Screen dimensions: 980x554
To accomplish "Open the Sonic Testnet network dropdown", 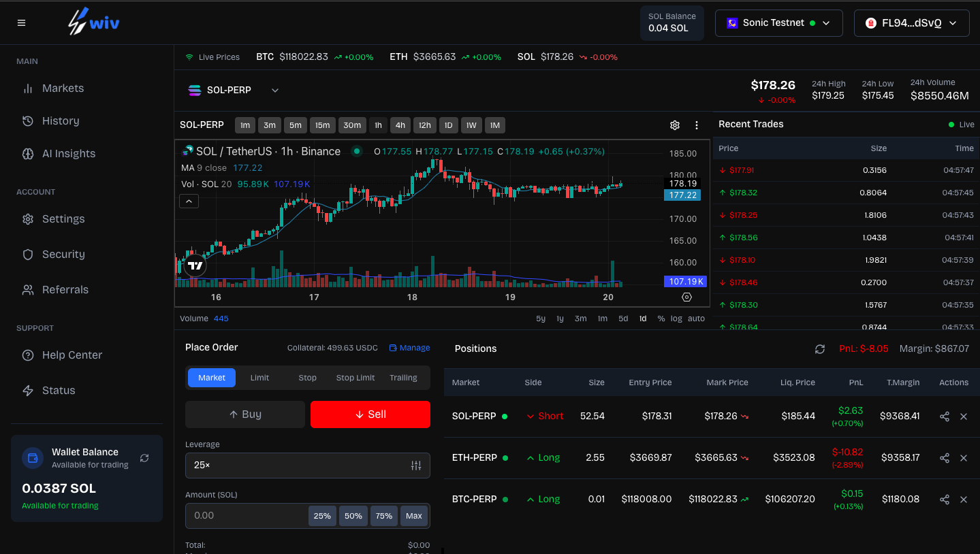I will [778, 23].
